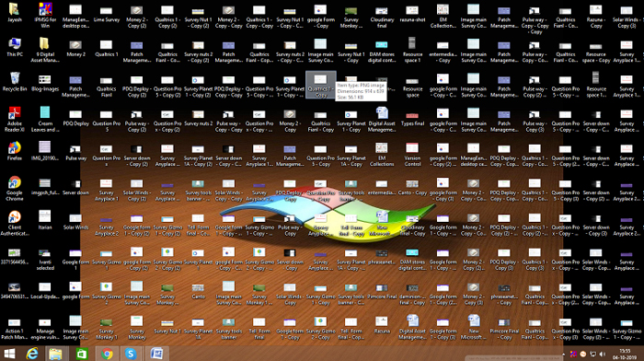Show hidden system tray icons
Image resolution: width=644 pixels, height=361 pixels.
pos(563,354)
